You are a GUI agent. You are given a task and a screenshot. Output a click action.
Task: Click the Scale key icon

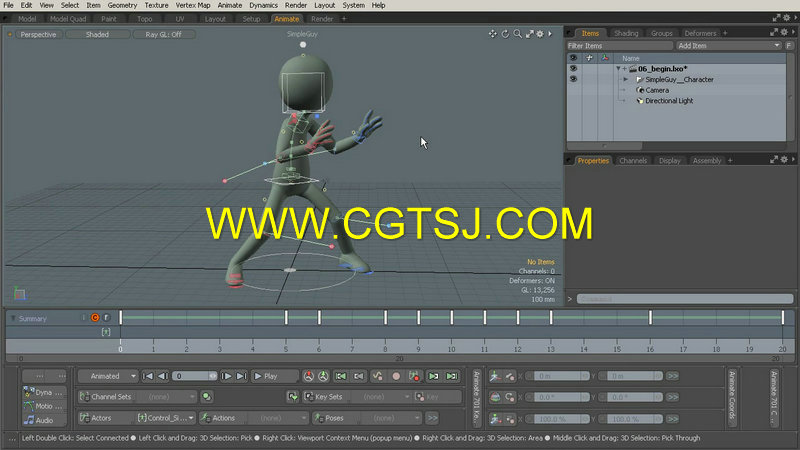(510, 419)
